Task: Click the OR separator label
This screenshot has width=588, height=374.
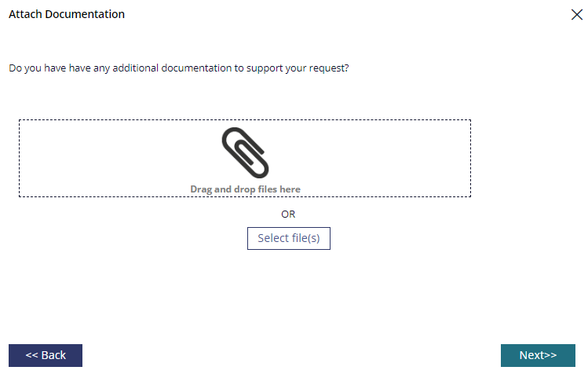Action: click(x=288, y=214)
